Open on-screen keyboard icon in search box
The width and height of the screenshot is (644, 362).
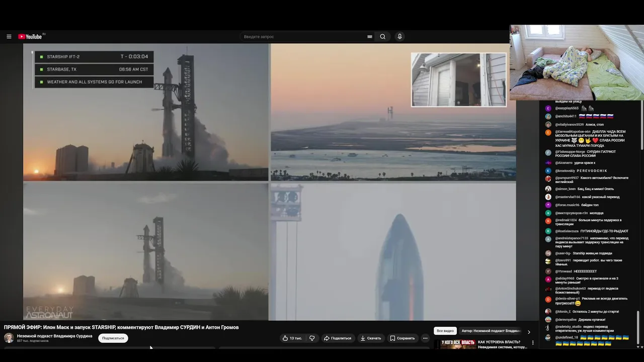(x=370, y=37)
